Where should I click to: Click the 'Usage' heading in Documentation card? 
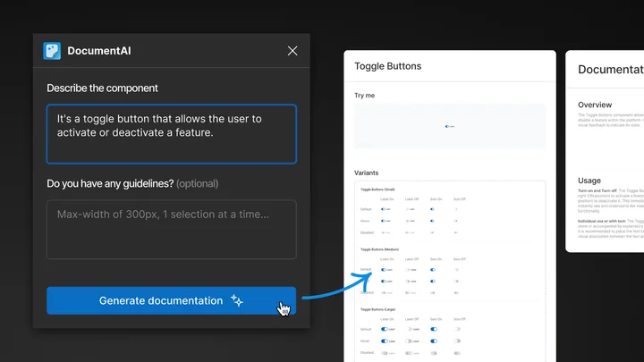(x=589, y=181)
